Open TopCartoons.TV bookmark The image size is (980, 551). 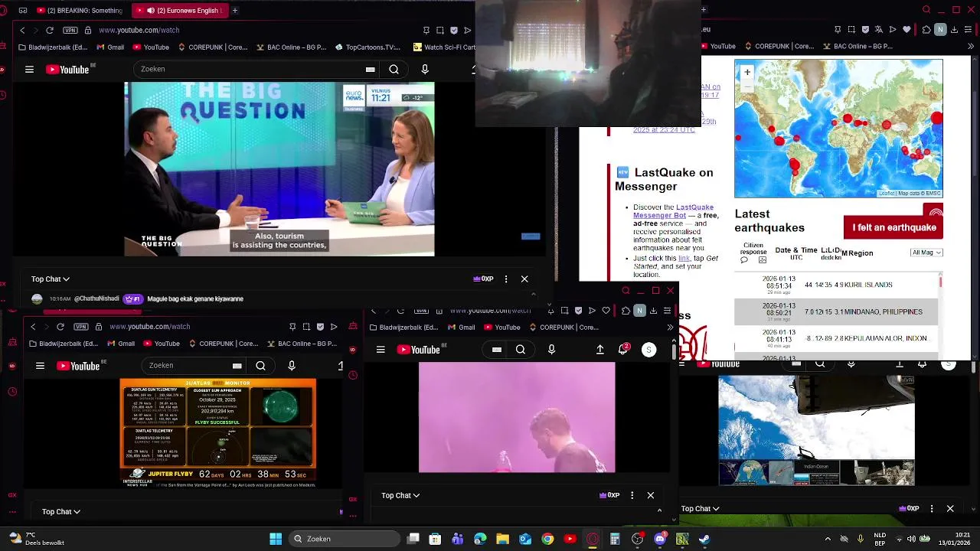(x=367, y=47)
